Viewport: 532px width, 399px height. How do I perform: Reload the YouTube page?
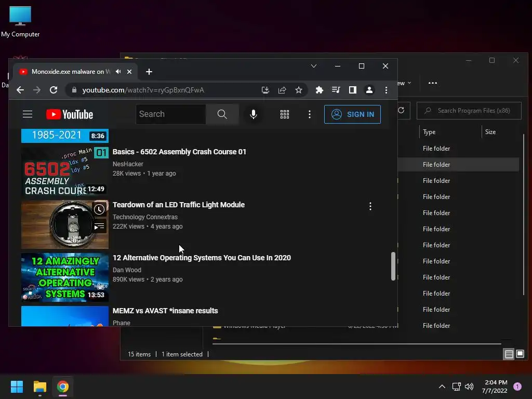[x=54, y=90]
